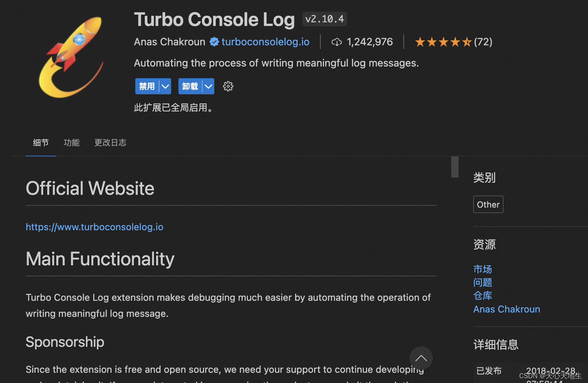Click the 已发布 label
Viewport: 588px width, 383px height.
(489, 371)
